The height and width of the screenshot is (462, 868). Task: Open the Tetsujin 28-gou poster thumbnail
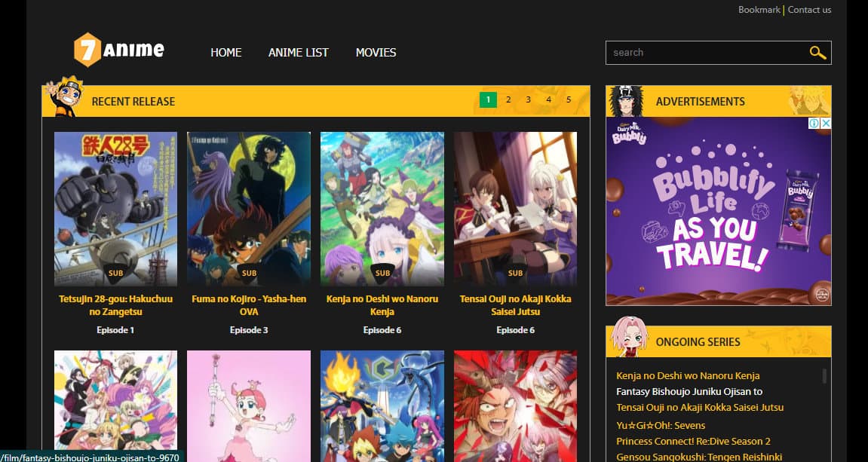tap(115, 209)
